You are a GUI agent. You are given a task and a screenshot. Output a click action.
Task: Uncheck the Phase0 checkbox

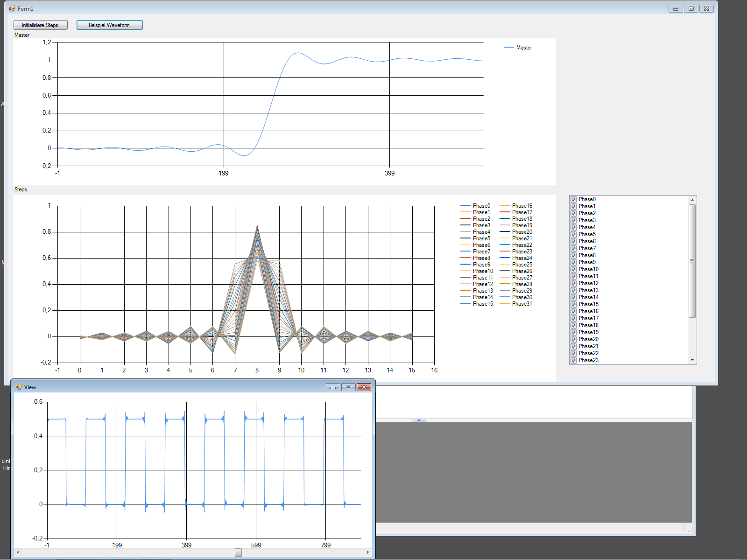pos(573,199)
